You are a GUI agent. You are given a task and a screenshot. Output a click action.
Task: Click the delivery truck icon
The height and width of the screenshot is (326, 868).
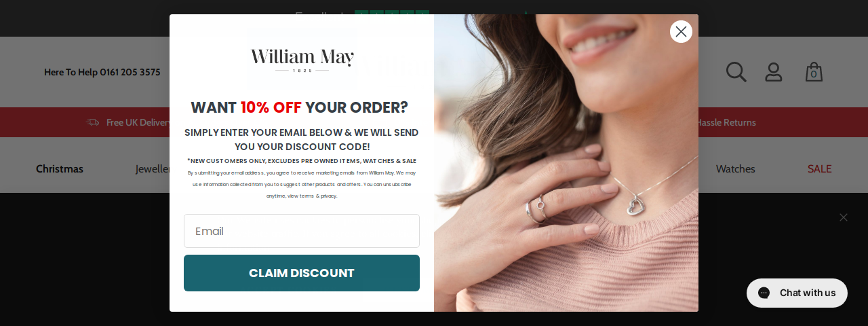coord(93,122)
